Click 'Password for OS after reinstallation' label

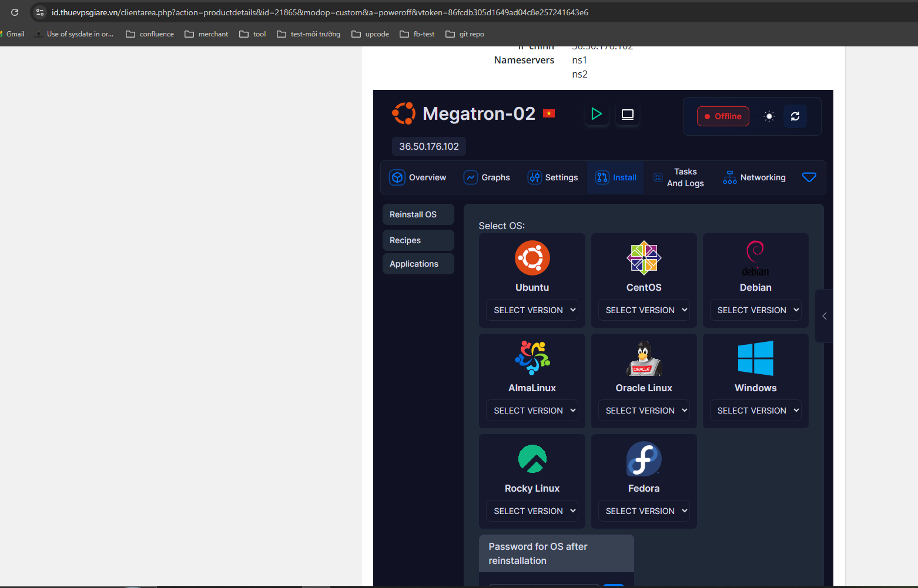coord(538,553)
